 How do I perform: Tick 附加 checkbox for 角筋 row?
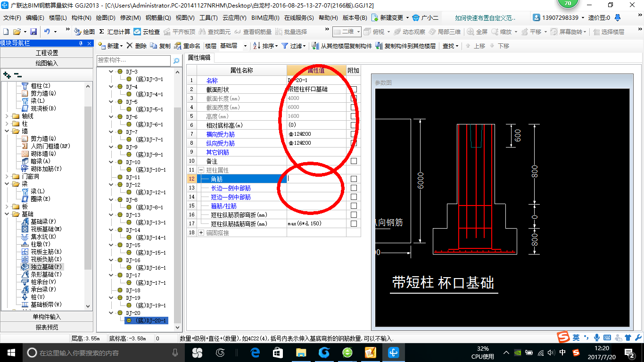tap(354, 179)
